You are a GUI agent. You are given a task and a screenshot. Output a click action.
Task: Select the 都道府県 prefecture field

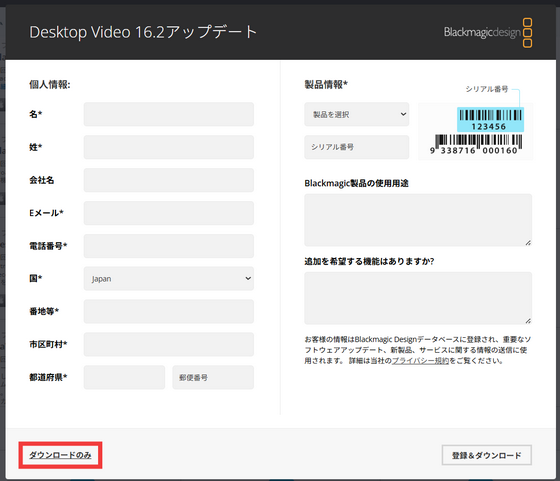pyautogui.click(x=124, y=377)
